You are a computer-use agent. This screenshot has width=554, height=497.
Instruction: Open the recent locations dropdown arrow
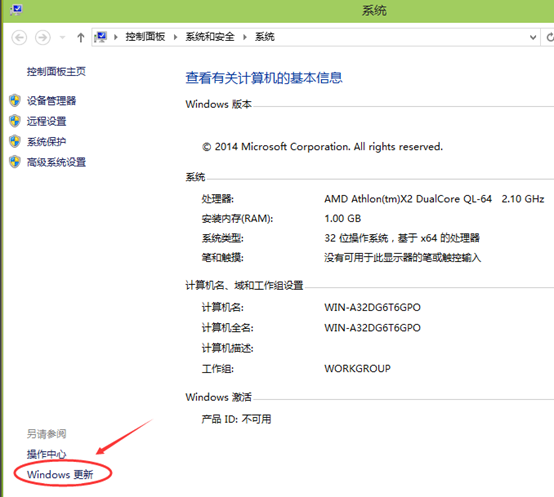[62, 37]
